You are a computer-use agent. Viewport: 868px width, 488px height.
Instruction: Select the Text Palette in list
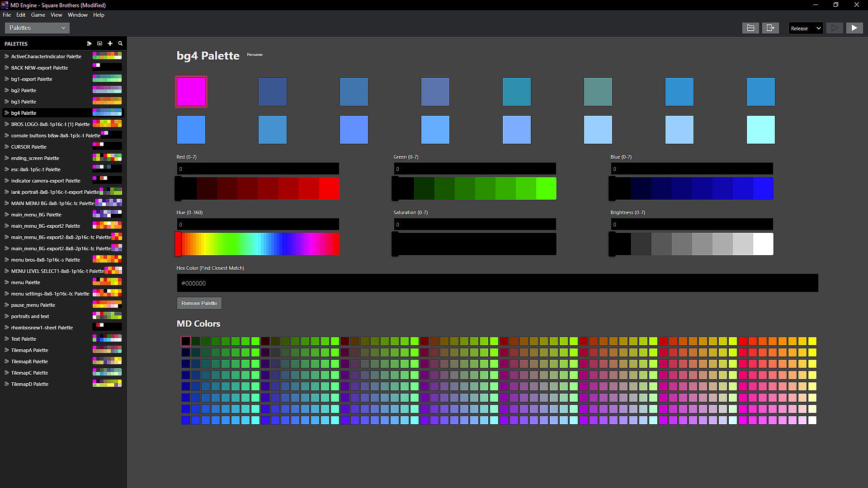coord(24,339)
